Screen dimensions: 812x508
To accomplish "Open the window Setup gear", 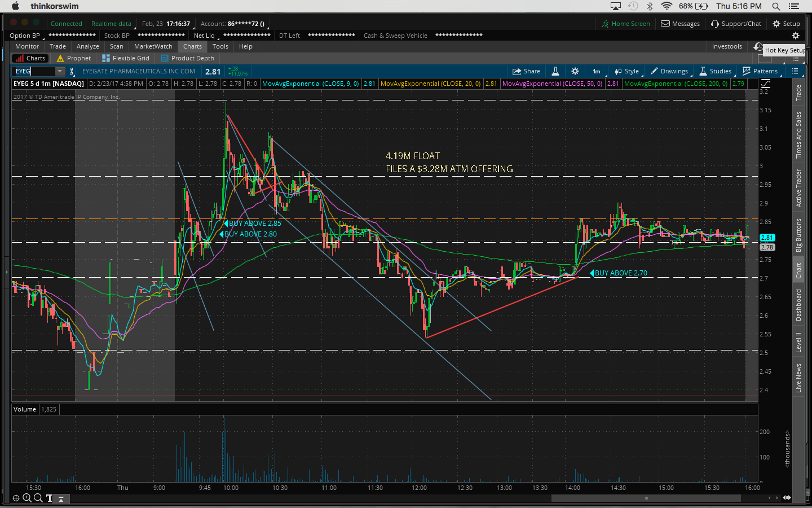I will (786, 24).
